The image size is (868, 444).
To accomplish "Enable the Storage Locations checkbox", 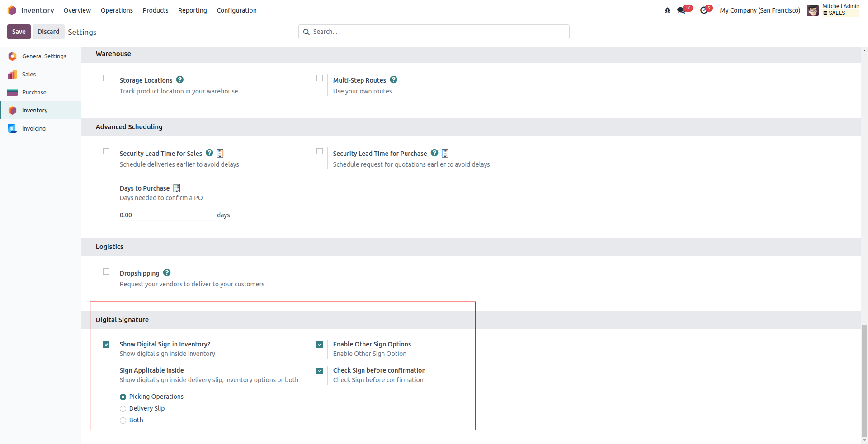I will point(106,78).
